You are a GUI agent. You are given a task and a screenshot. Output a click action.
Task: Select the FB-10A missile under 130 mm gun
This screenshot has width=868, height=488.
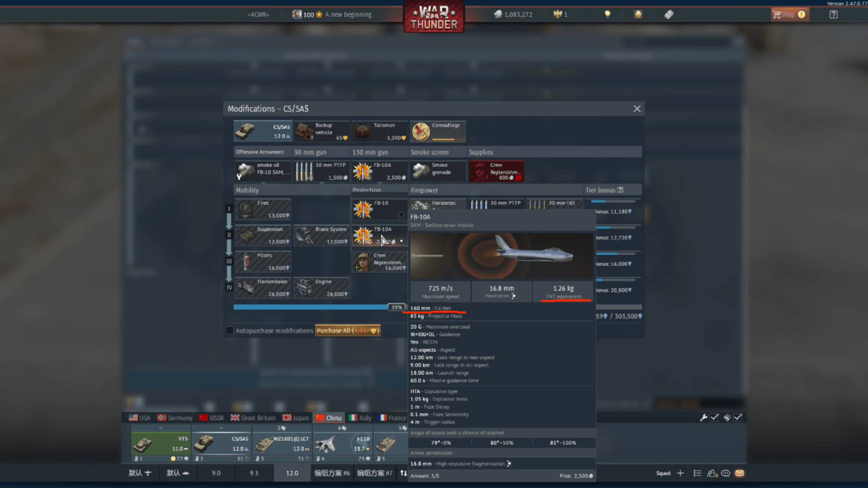[x=379, y=172]
